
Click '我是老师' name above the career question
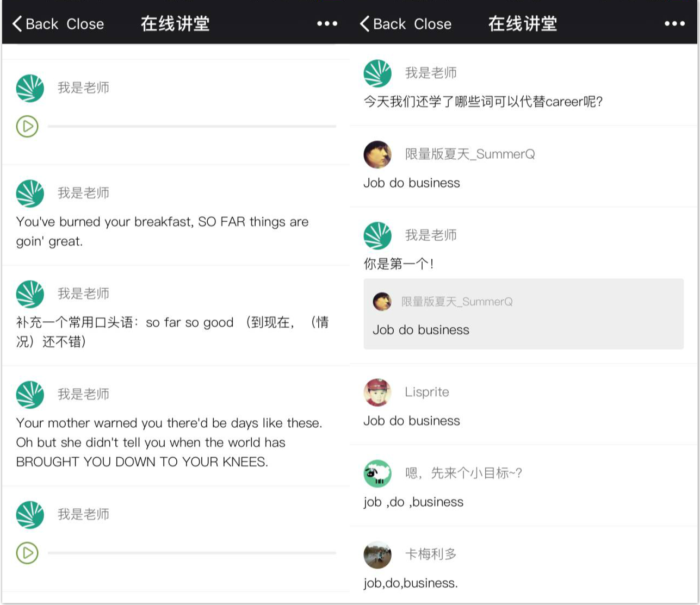[431, 73]
